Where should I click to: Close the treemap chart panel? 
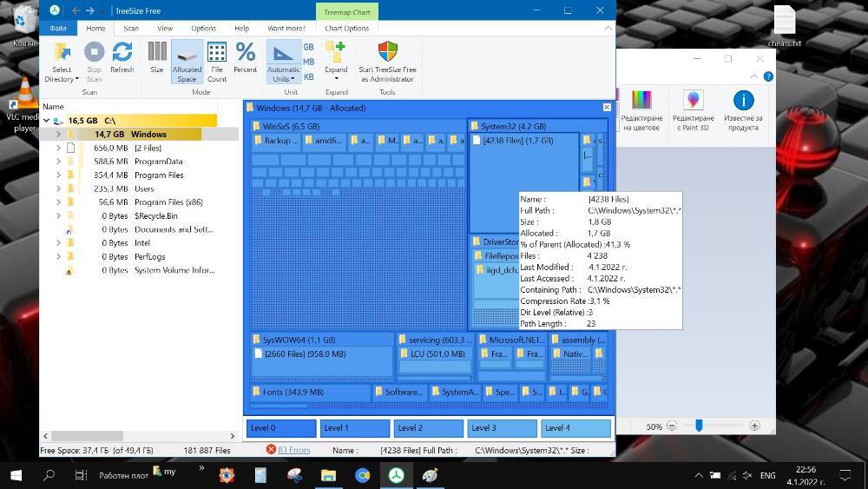(x=607, y=108)
